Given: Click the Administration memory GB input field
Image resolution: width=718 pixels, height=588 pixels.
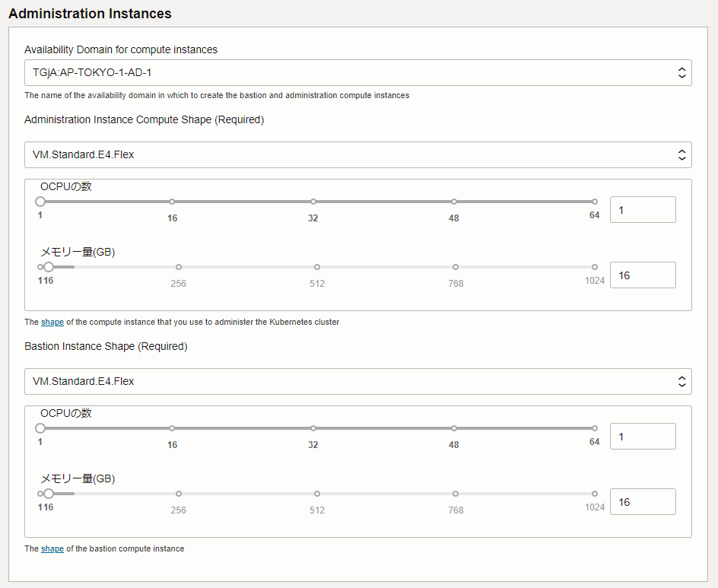Looking at the screenshot, I should pyautogui.click(x=642, y=275).
